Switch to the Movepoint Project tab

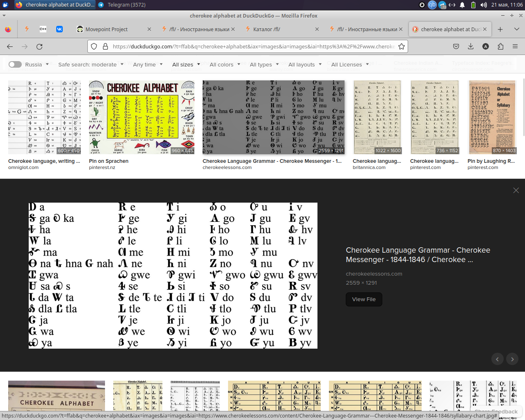107,29
